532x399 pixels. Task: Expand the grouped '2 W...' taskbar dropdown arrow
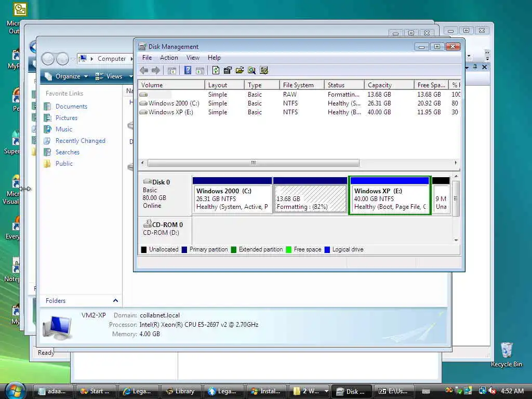click(326, 391)
